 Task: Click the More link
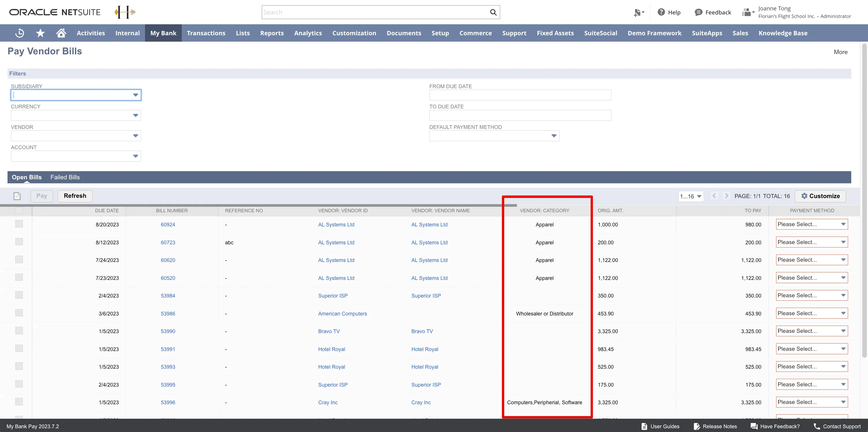[x=840, y=52]
